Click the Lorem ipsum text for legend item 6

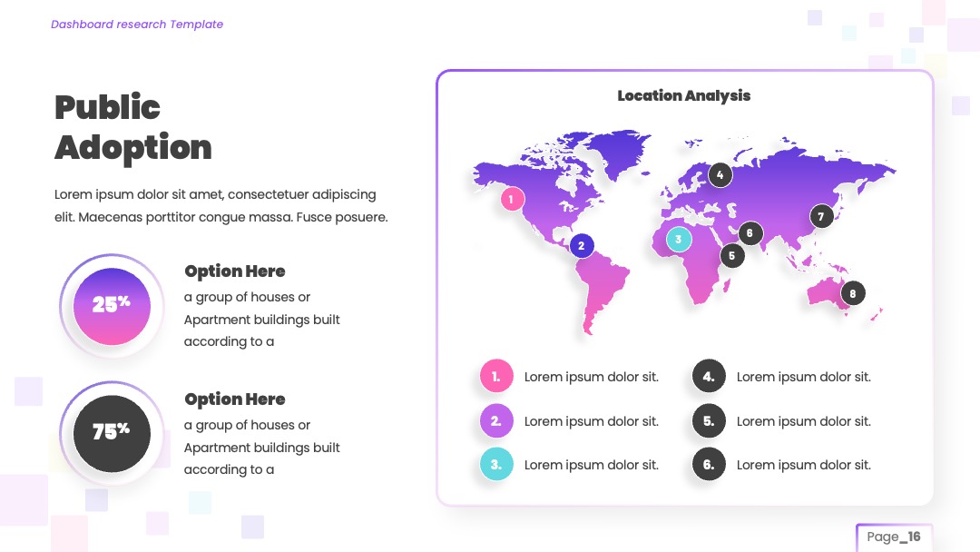click(804, 465)
